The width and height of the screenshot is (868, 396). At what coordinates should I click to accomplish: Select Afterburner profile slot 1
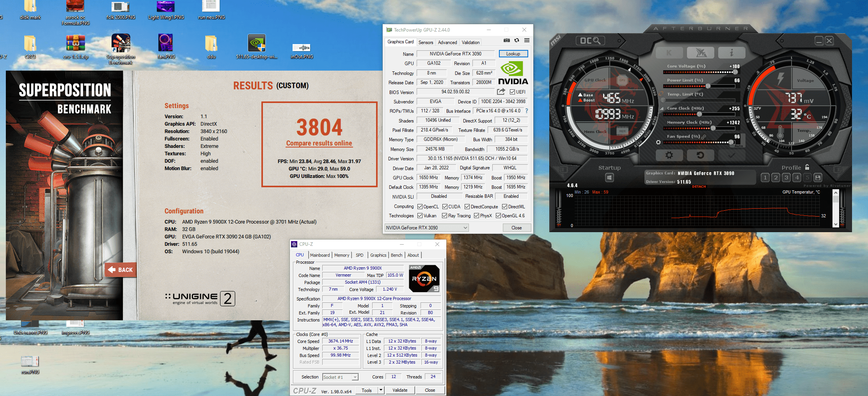[x=765, y=178]
